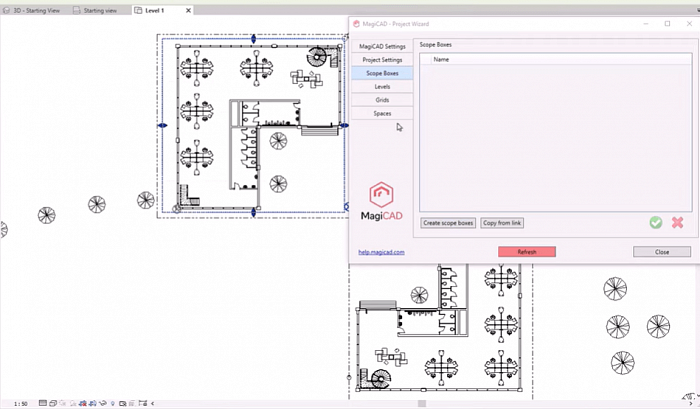Select the Levels section in wizard
This screenshot has width=700, height=409.
point(382,87)
